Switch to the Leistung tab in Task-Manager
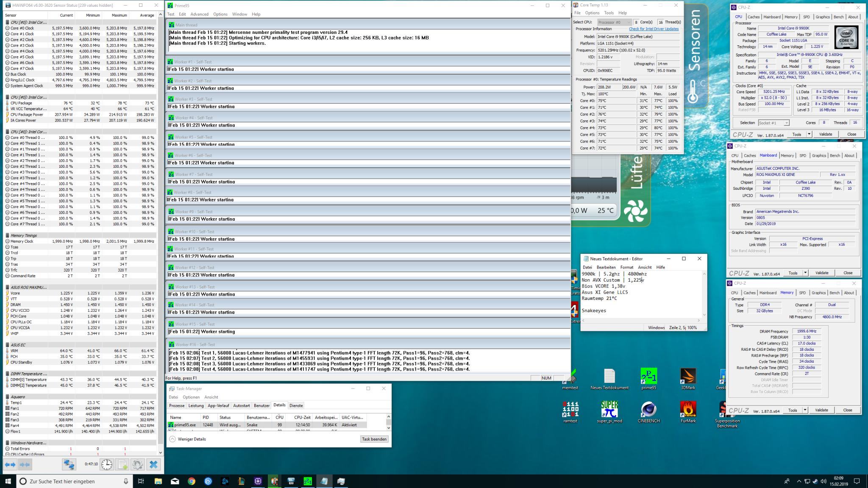 point(196,405)
